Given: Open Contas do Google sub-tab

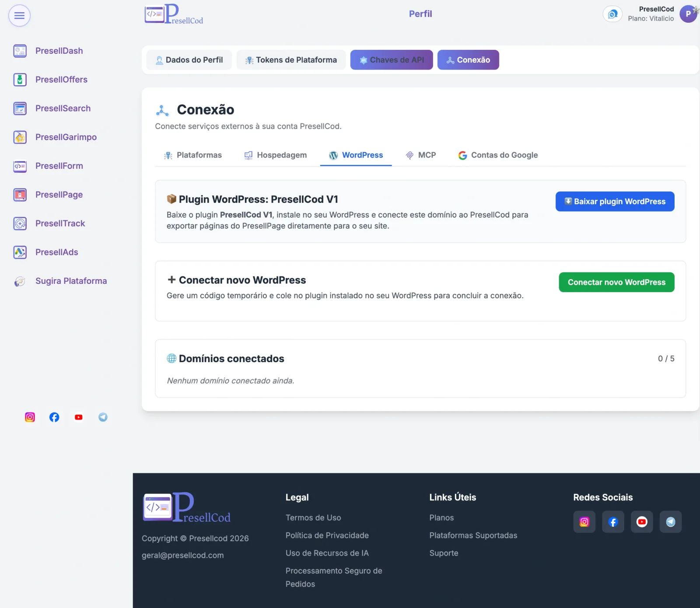Looking at the screenshot, I should [498, 155].
